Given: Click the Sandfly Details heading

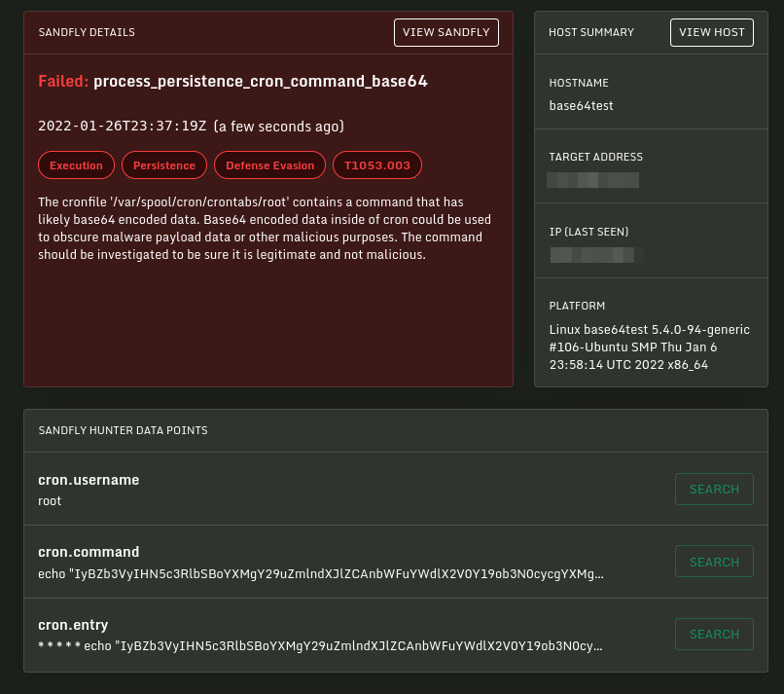Looking at the screenshot, I should (87, 32).
